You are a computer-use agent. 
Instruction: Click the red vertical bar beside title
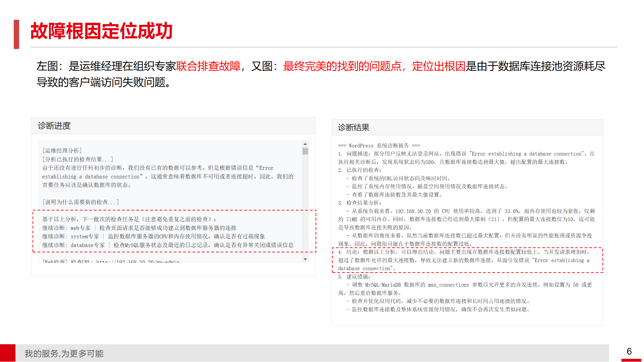pyautogui.click(x=16, y=34)
